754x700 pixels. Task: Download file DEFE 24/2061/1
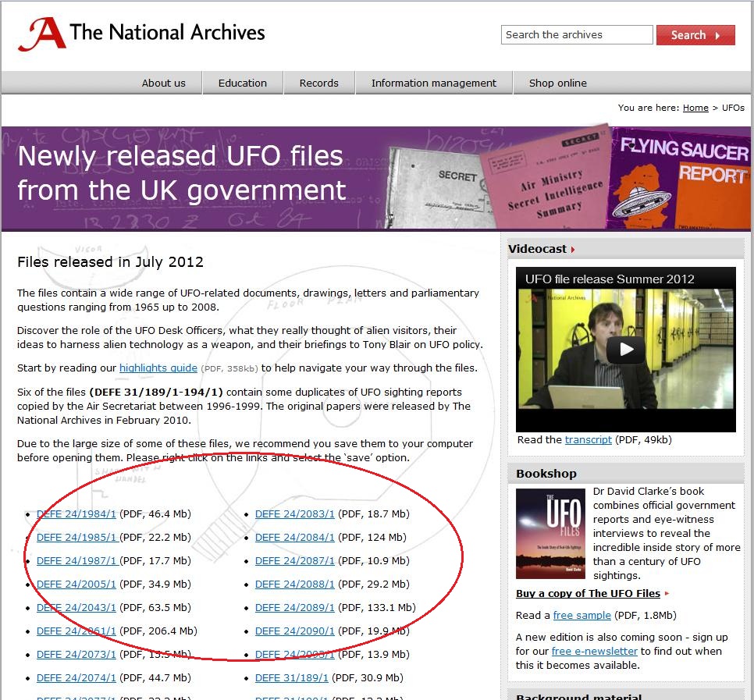click(76, 631)
